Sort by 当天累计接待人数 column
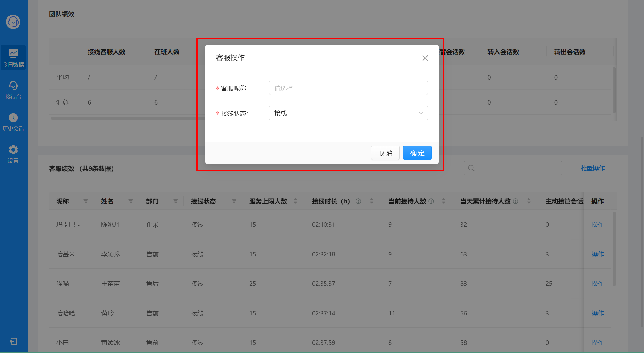The height and width of the screenshot is (355, 644). tap(529, 201)
